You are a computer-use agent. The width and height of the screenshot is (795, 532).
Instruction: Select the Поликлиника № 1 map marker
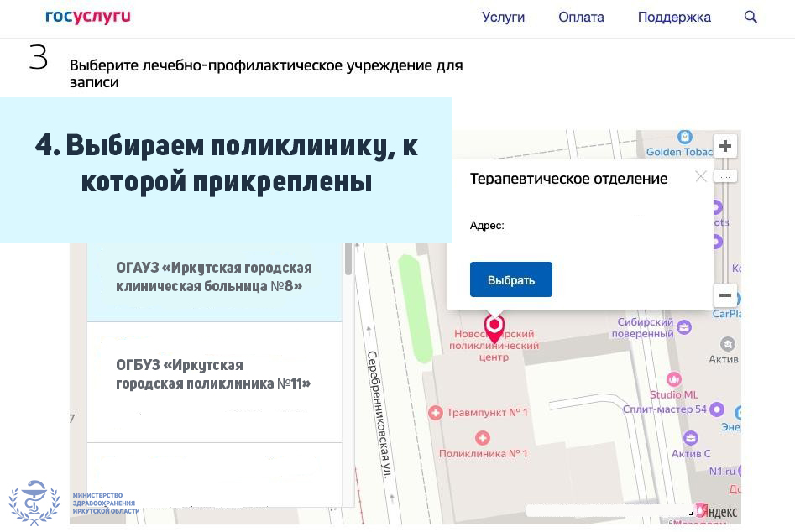tap(482, 438)
